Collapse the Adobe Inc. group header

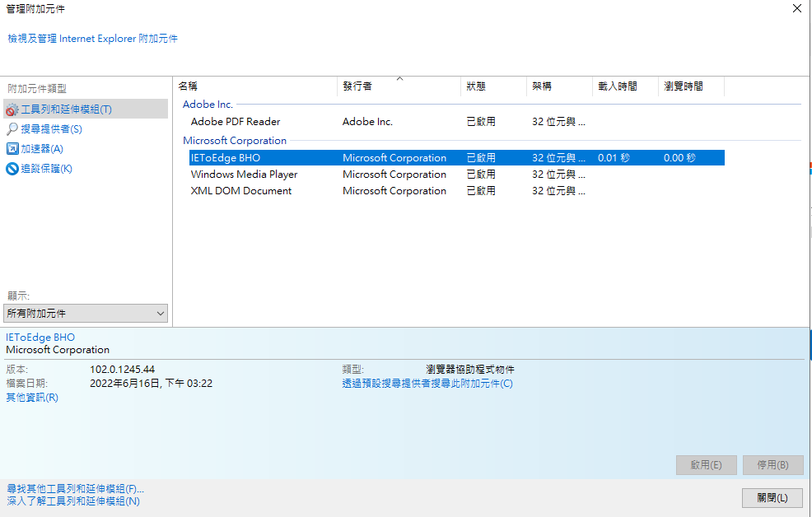click(208, 104)
